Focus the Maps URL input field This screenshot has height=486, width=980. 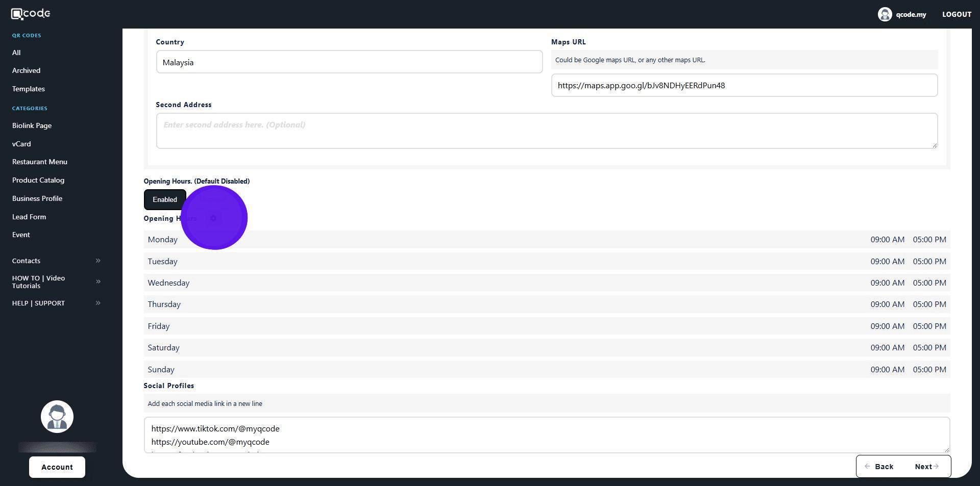click(744, 85)
